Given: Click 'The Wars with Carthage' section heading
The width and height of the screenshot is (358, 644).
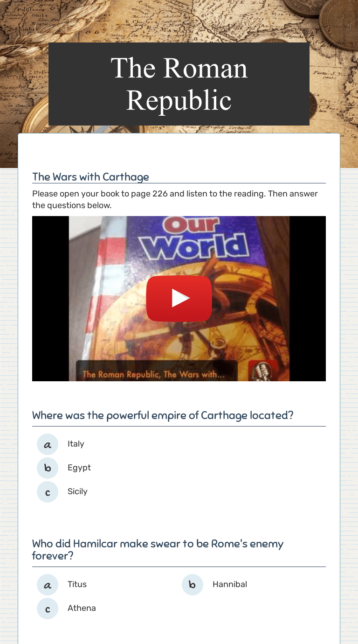Looking at the screenshot, I should (91, 177).
